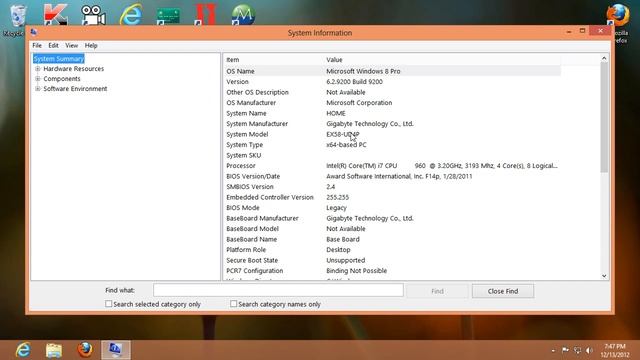Open File Explorer from the taskbar
Viewport: 640px width, 360px height.
point(54,350)
